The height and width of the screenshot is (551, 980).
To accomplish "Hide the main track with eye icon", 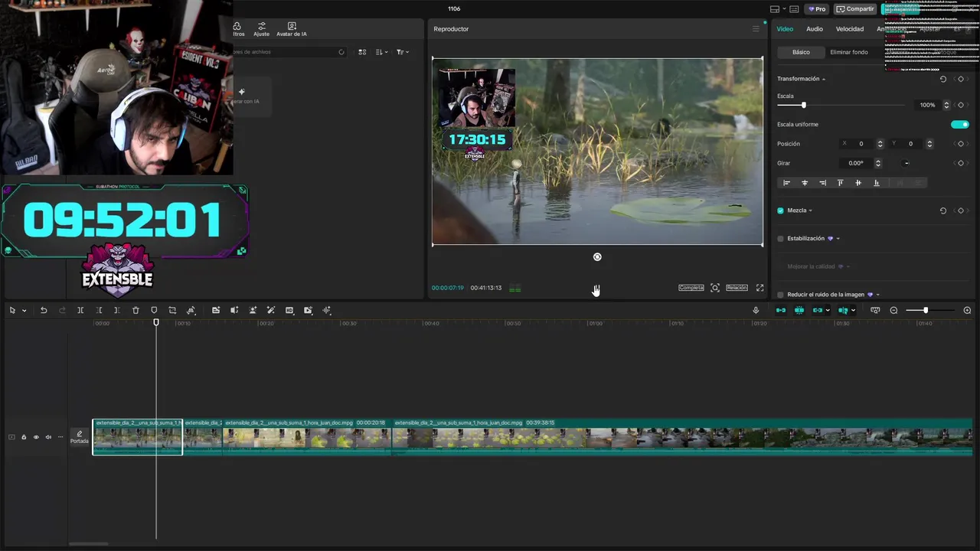I will pyautogui.click(x=36, y=437).
